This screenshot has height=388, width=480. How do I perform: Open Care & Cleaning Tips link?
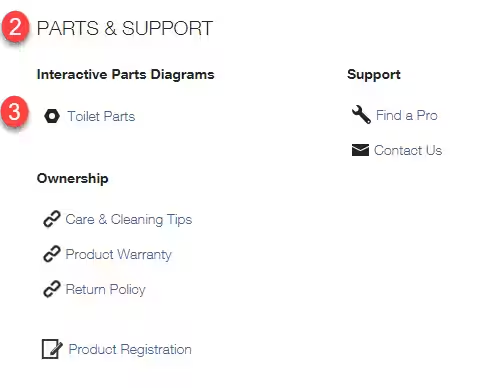coord(129,220)
